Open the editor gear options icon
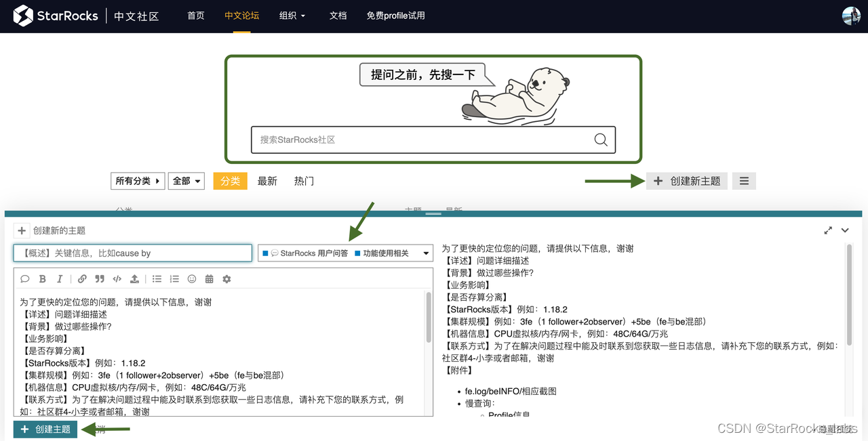The image size is (868, 441). 226,278
